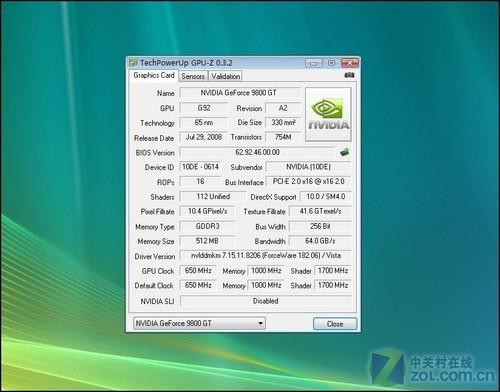
Task: Switch to the Sensors tab
Action: 193,76
